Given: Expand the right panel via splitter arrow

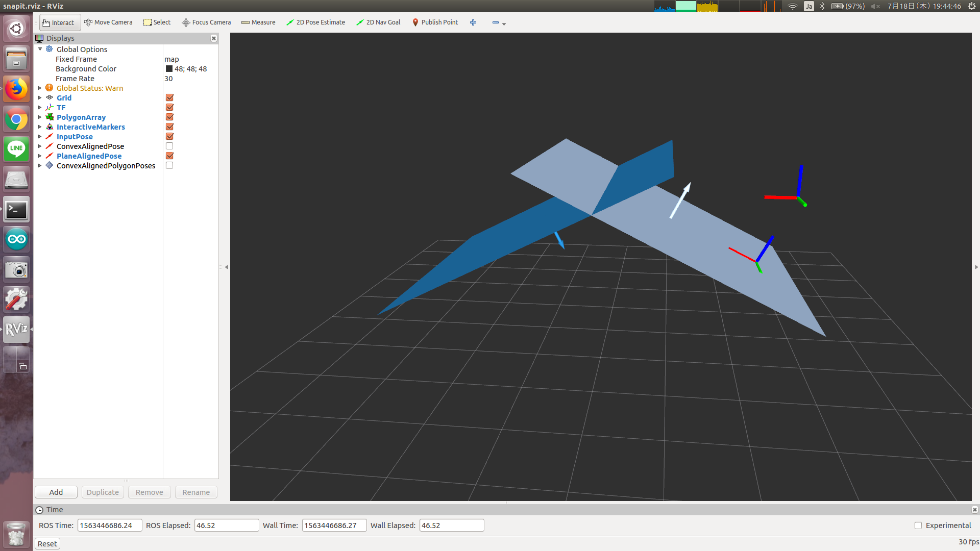Looking at the screenshot, I should [976, 267].
